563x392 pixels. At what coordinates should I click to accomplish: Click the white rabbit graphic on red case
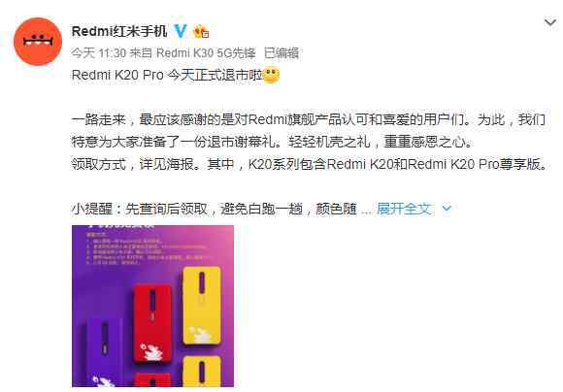(x=151, y=352)
